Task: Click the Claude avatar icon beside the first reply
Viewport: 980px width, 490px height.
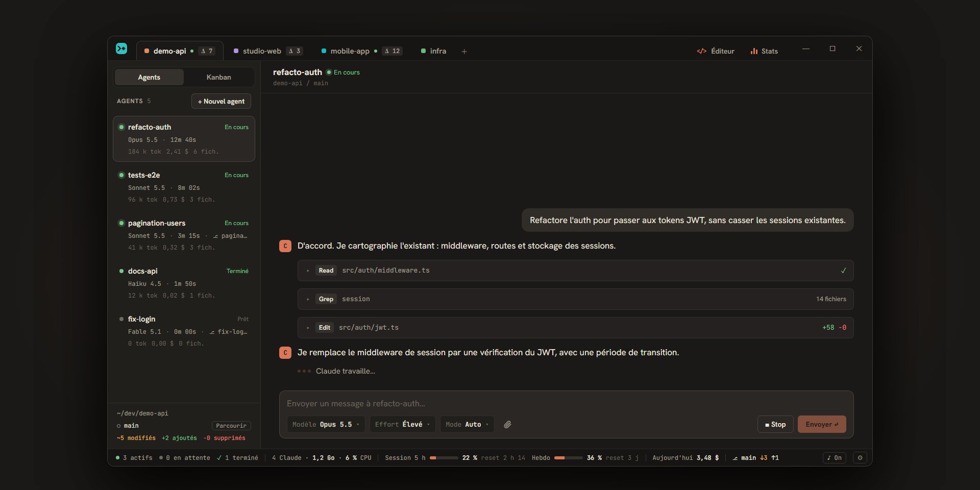Action: tap(285, 246)
